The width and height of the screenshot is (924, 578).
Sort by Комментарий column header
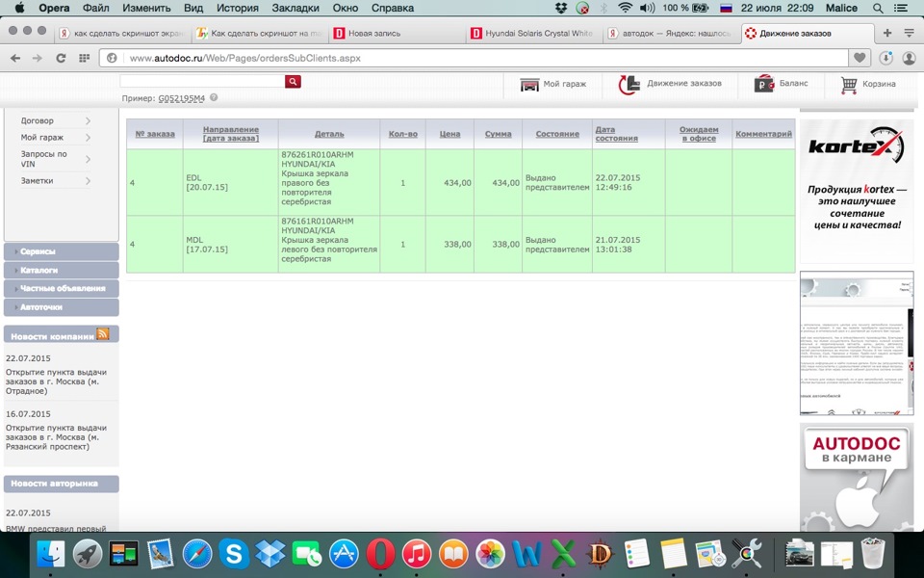763,134
